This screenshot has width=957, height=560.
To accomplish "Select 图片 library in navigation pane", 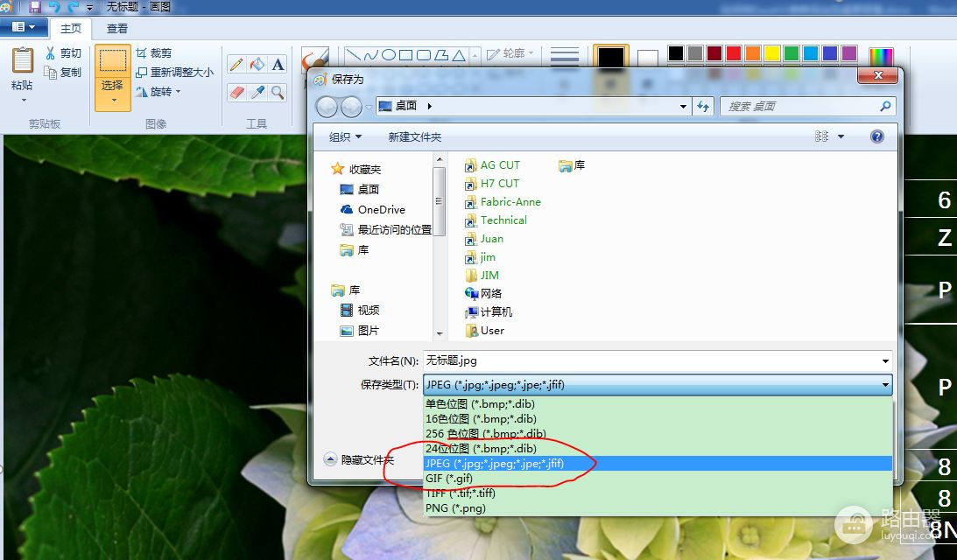I will (360, 330).
